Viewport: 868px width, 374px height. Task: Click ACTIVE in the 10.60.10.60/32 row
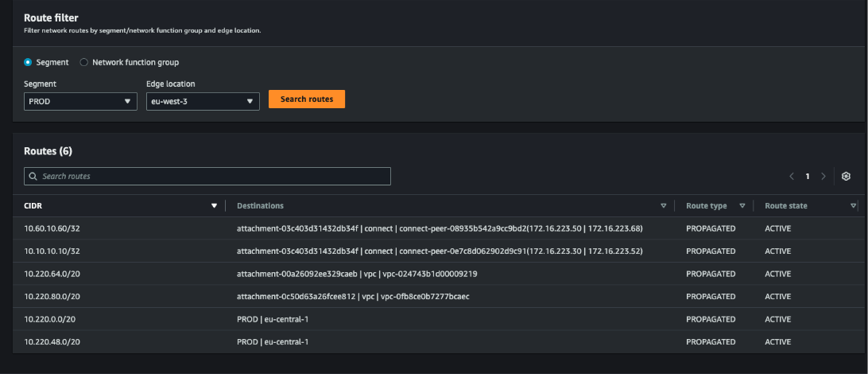(x=777, y=228)
